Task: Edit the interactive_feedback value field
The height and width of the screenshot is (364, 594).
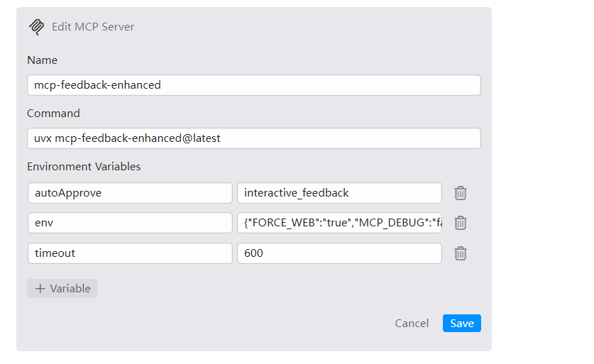Action: click(x=339, y=193)
